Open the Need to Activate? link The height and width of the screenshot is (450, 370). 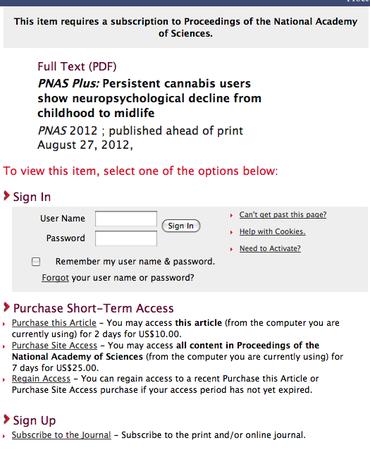tap(270, 249)
